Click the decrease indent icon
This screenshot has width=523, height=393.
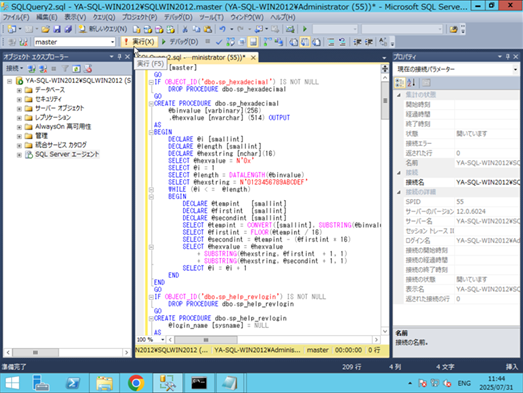(x=357, y=42)
